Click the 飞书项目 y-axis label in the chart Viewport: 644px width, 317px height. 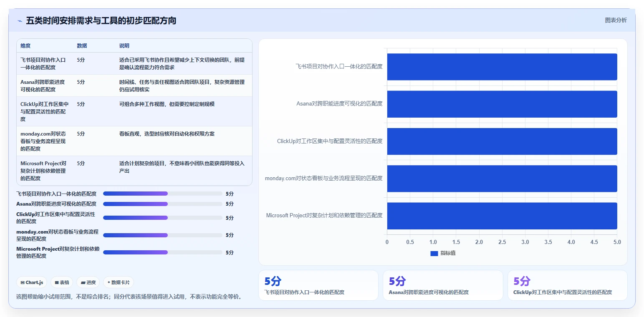pos(339,66)
